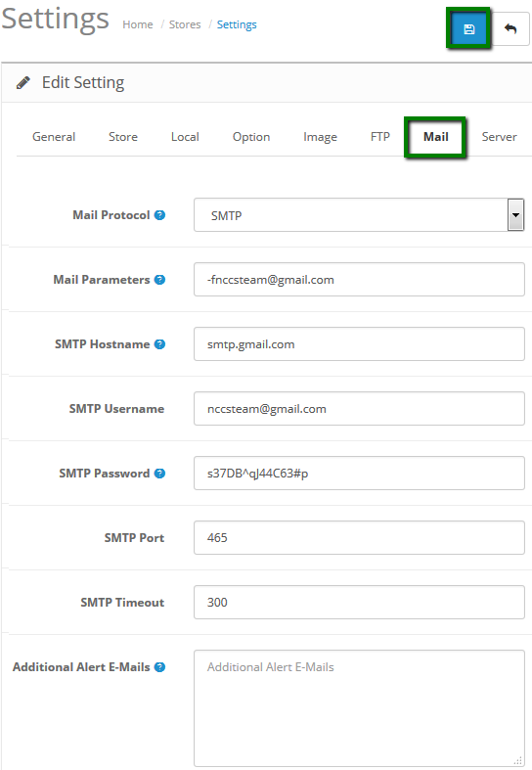Click into the SMTP Username field
The width and height of the screenshot is (532, 770).
pyautogui.click(x=359, y=409)
